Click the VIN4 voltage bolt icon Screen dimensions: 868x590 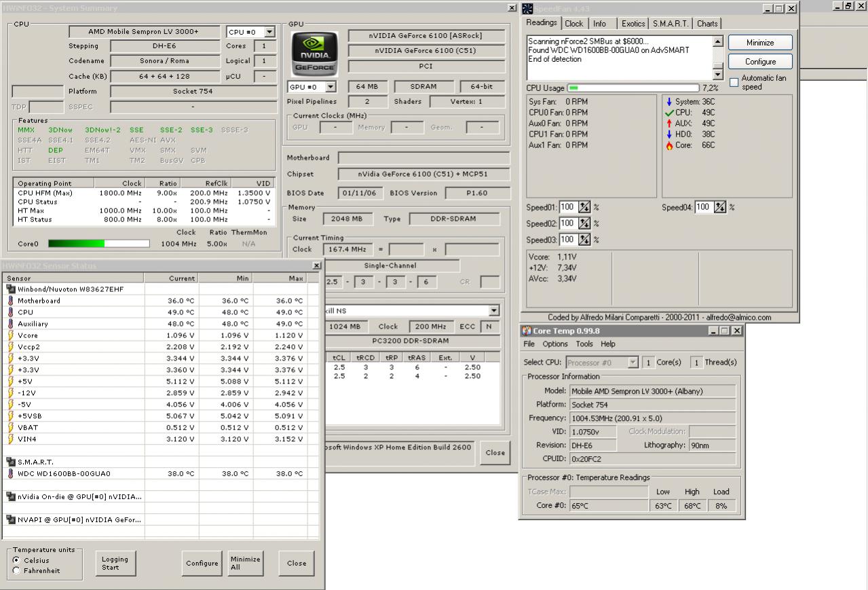(x=11, y=439)
